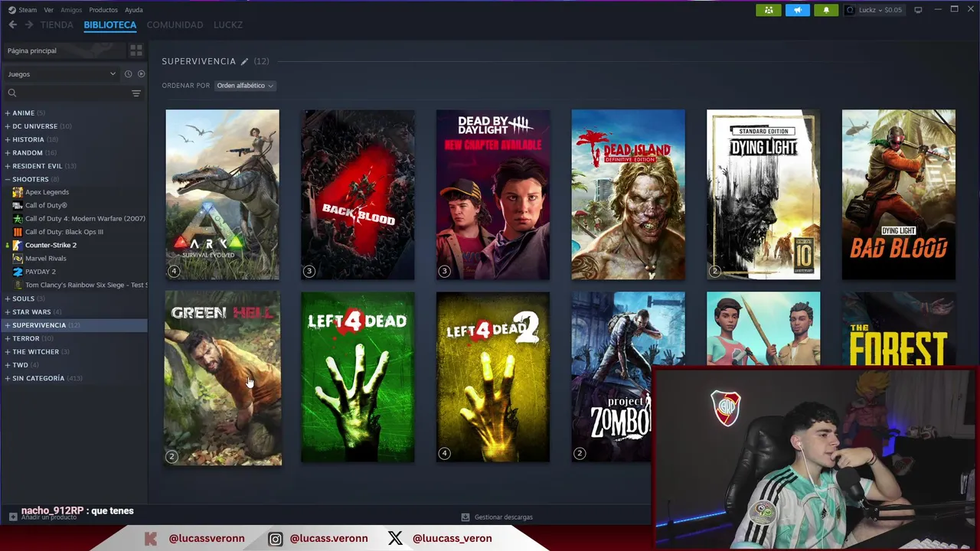
Task: Select Call of Duty® in the sidebar
Action: (x=46, y=205)
